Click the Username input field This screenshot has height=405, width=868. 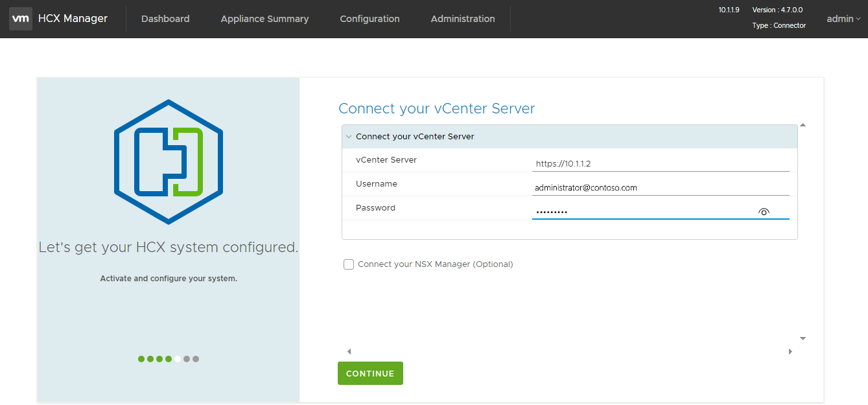[661, 187]
